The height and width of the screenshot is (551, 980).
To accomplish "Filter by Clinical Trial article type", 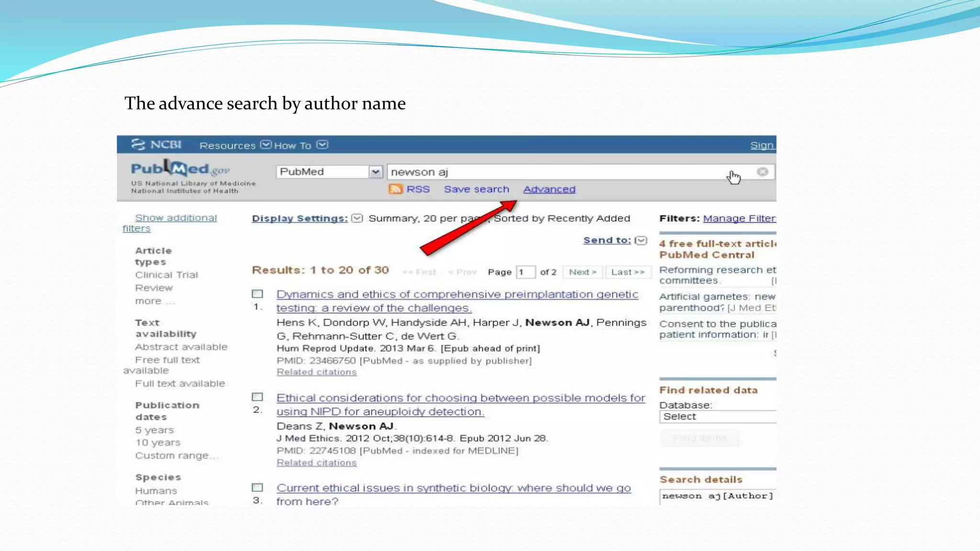I will pos(166,275).
